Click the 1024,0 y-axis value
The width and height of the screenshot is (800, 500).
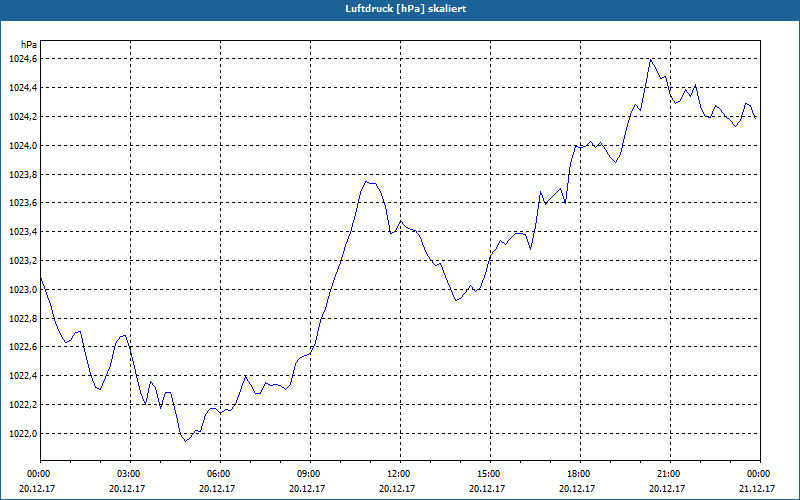tap(23, 146)
